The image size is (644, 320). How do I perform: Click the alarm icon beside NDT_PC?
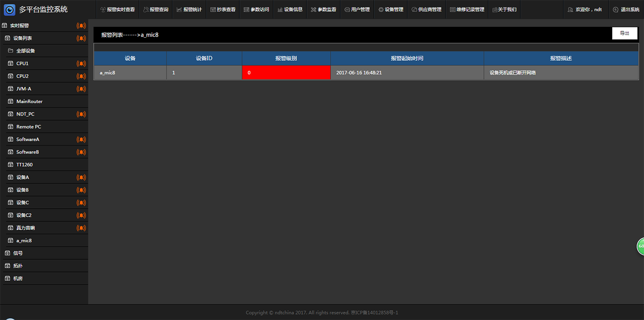pyautogui.click(x=81, y=114)
